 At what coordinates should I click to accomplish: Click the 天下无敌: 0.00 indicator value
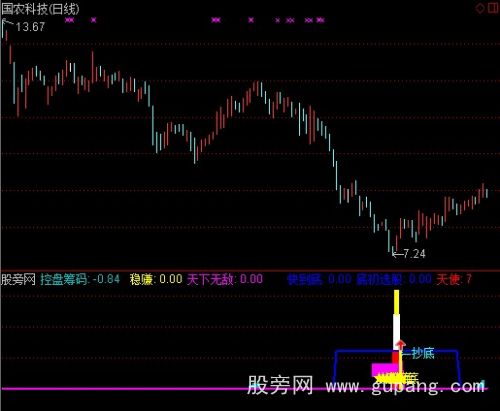(225, 279)
